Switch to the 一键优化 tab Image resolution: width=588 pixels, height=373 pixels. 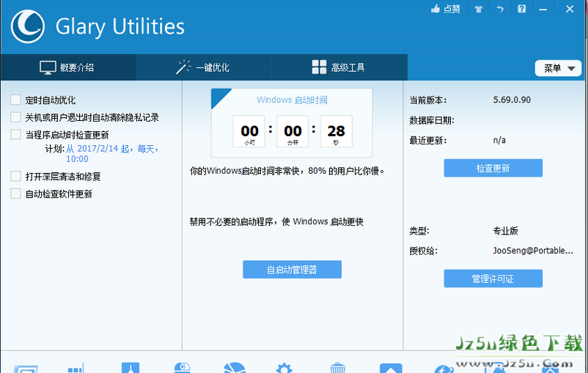[x=204, y=67]
